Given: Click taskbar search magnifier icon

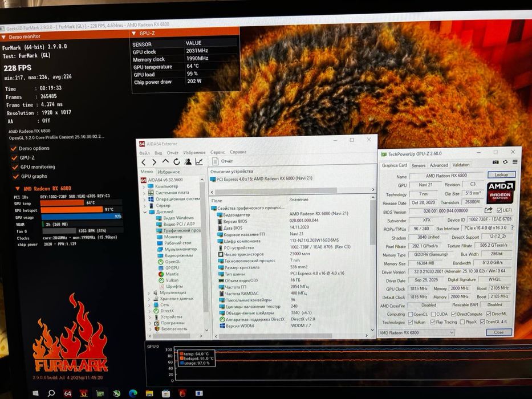Looking at the screenshot, I should pyautogui.click(x=51, y=393).
